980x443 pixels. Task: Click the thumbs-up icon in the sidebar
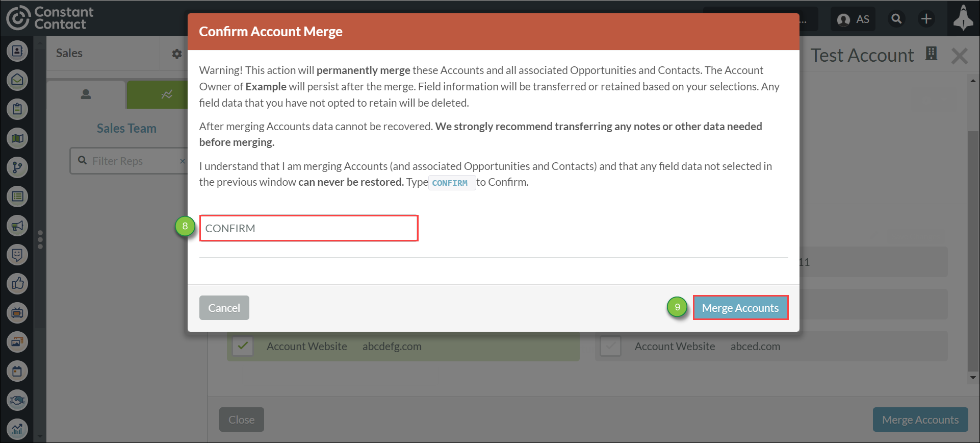click(x=17, y=284)
